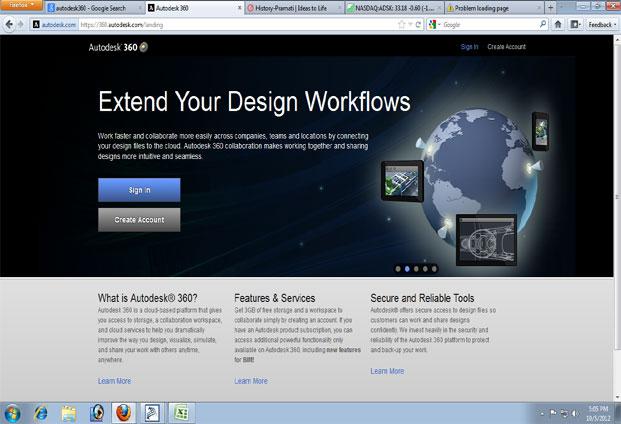The image size is (621, 424).
Task: Click the volume speaker tray icon
Action: point(574,413)
